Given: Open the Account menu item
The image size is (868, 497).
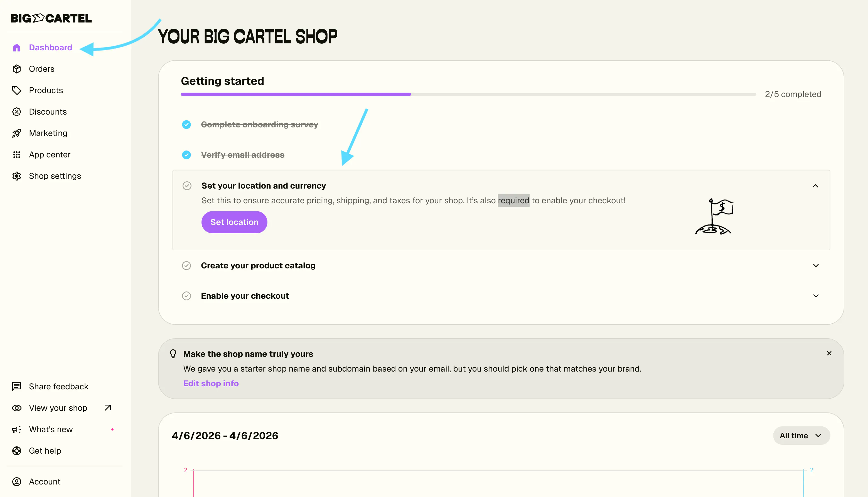Looking at the screenshot, I should [x=45, y=482].
